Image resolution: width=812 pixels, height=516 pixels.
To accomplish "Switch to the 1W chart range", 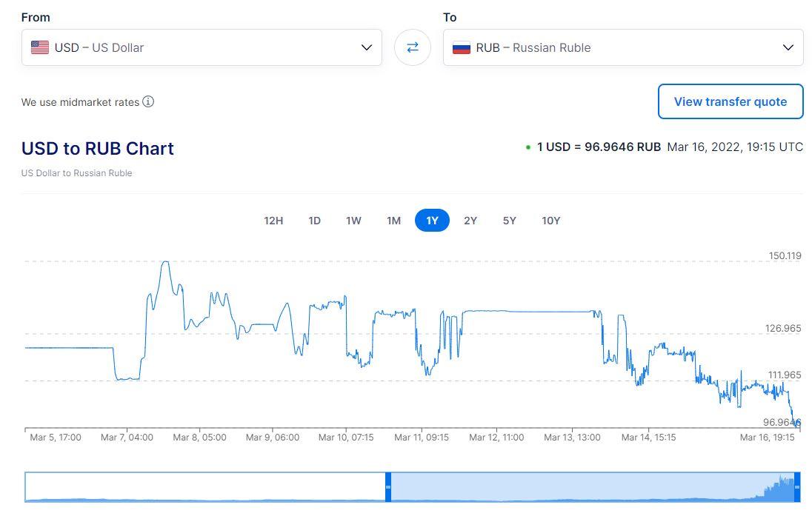I will (x=353, y=221).
